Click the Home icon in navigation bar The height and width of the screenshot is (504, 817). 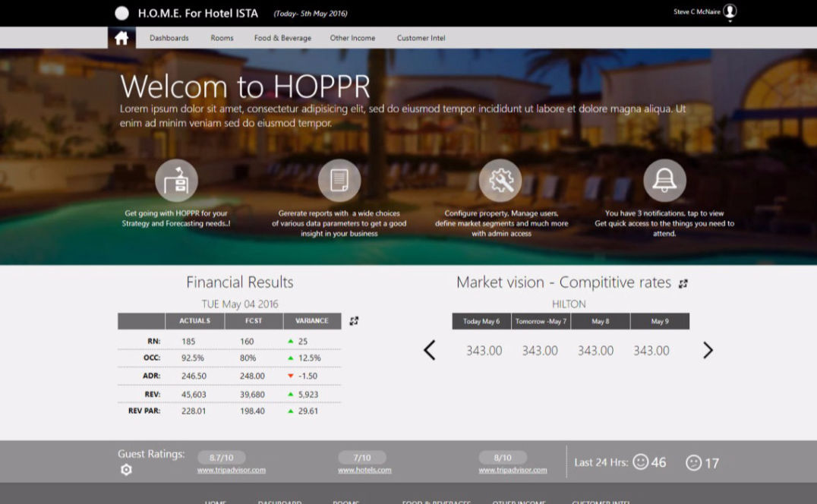(x=121, y=38)
